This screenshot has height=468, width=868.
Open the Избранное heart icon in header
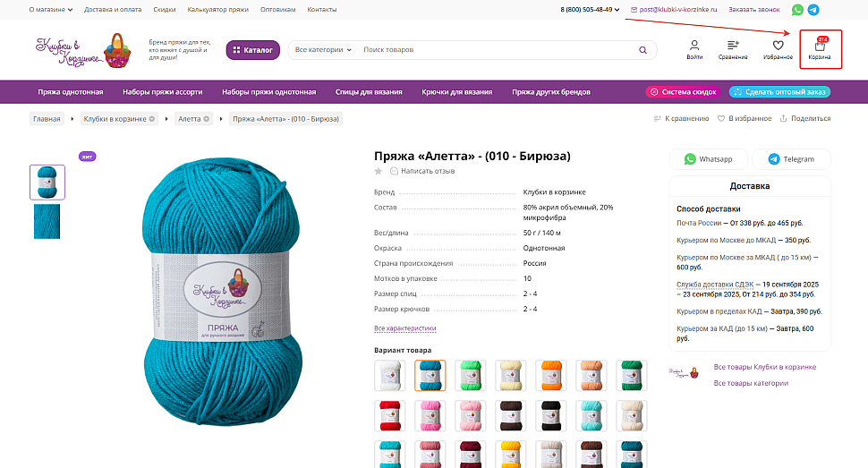(x=778, y=46)
